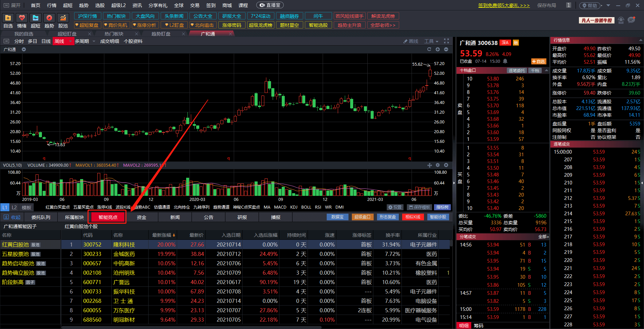Click the 若风短线猎手 button
This screenshot has height=329, width=644.
click(x=350, y=16)
